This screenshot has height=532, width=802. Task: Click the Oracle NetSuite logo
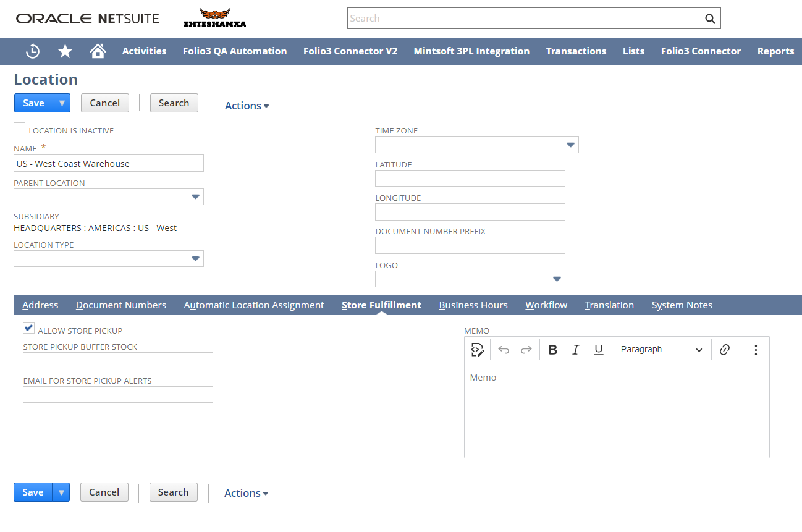pos(88,19)
